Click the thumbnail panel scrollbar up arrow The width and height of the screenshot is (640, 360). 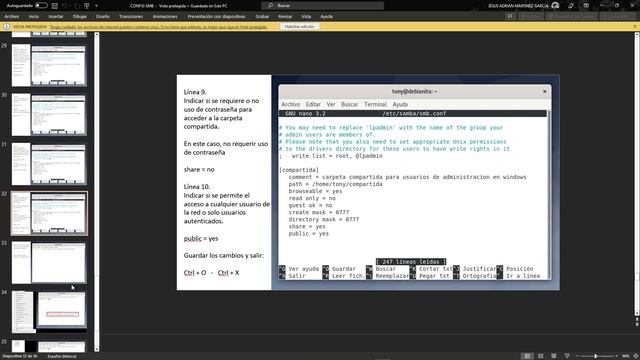[x=97, y=35]
